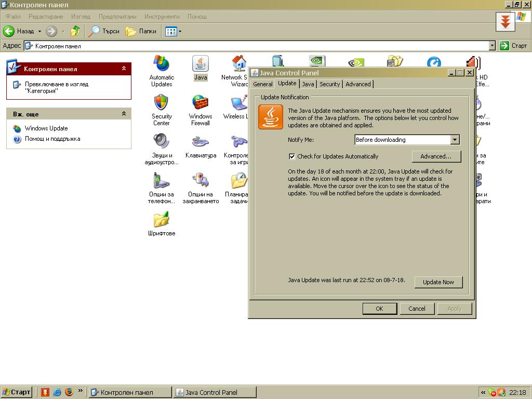Click the Windows Старт start button
532x399 pixels.
point(17,392)
